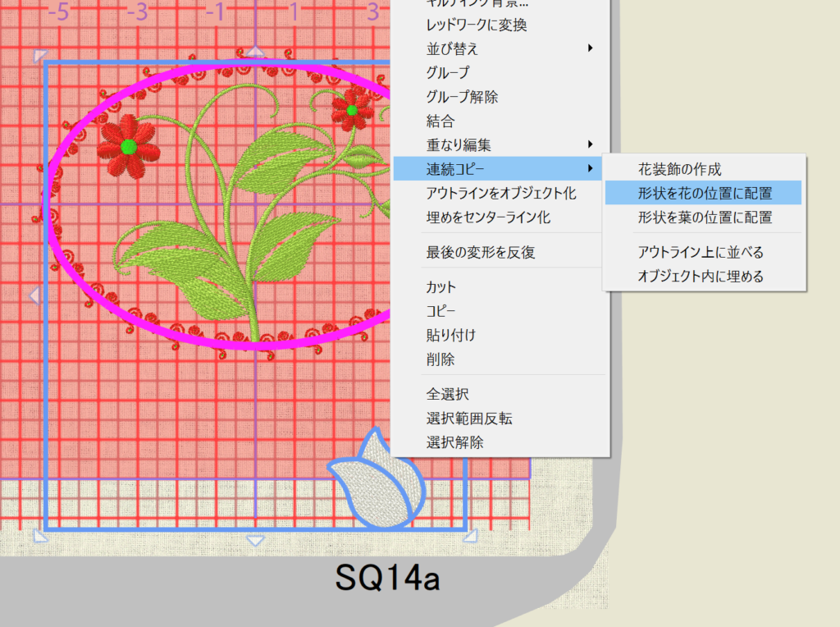Screen dimensions: 840x627
Task: Select 花装飾の作成 in the submenu
Action: point(679,170)
